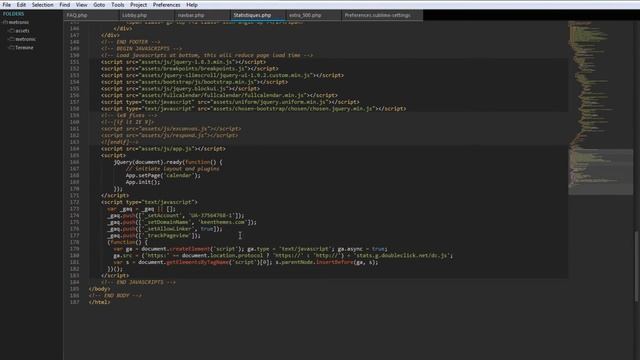Click the BEGIN JAVASCRIPTS comment line
The width and height of the screenshot is (640, 360).
click(x=141, y=49)
